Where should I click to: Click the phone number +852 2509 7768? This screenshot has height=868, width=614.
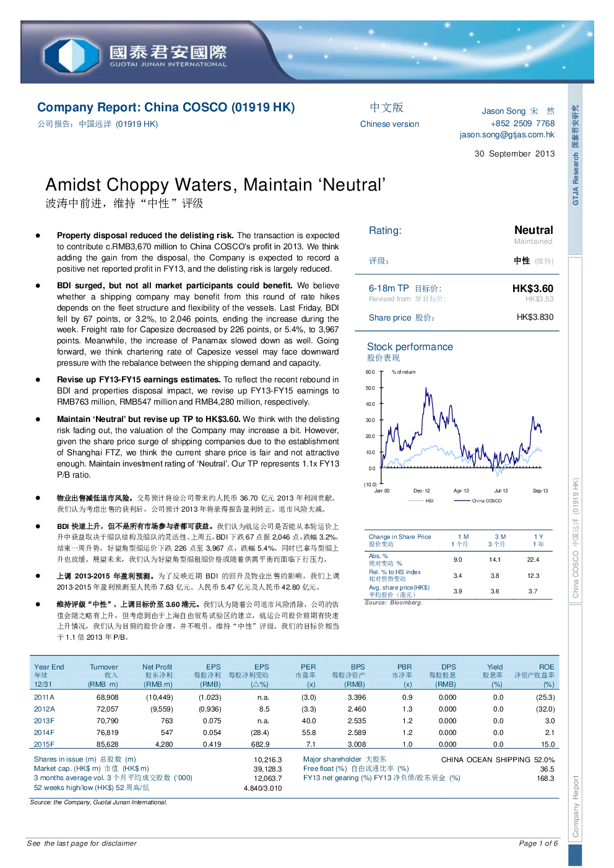tap(522, 124)
